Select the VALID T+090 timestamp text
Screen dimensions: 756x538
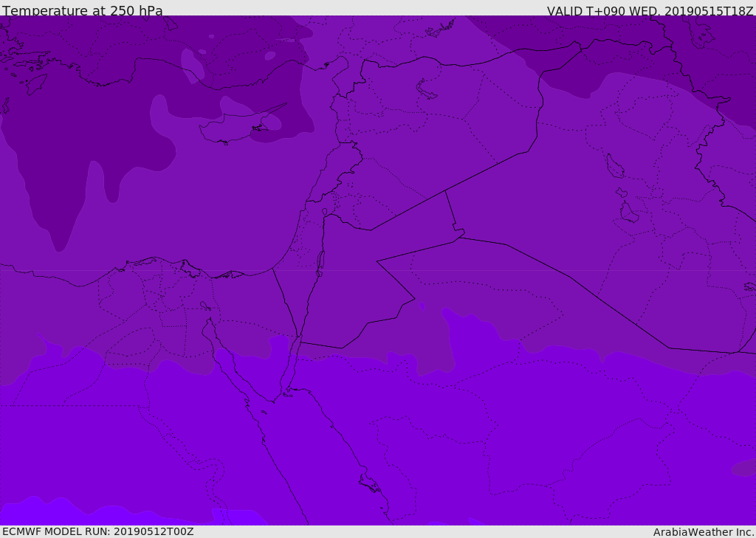[x=650, y=10]
